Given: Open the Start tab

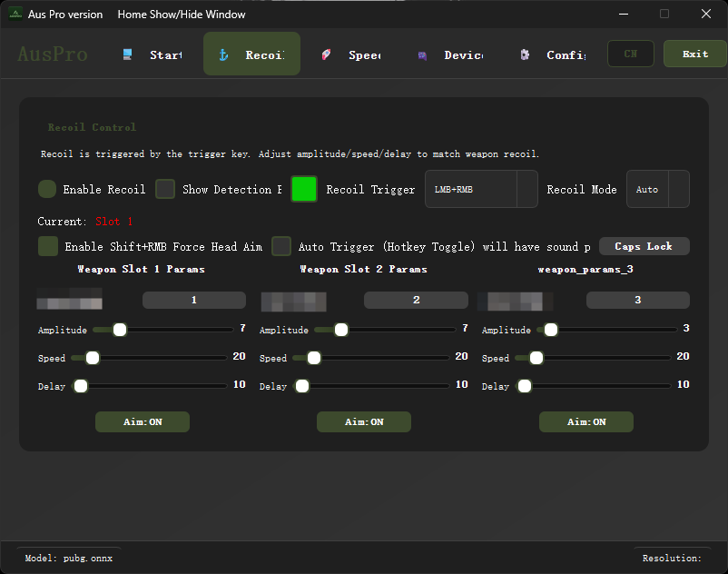Looking at the screenshot, I should coord(152,54).
